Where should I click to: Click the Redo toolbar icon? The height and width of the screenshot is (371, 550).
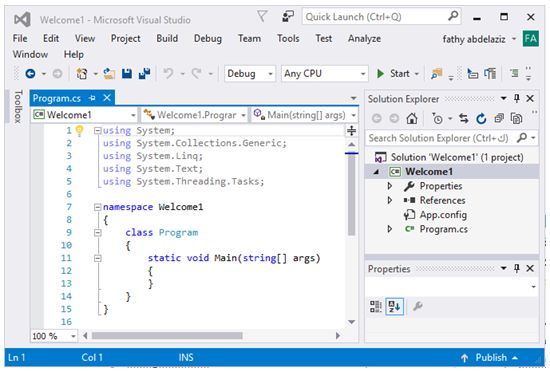[x=196, y=74]
